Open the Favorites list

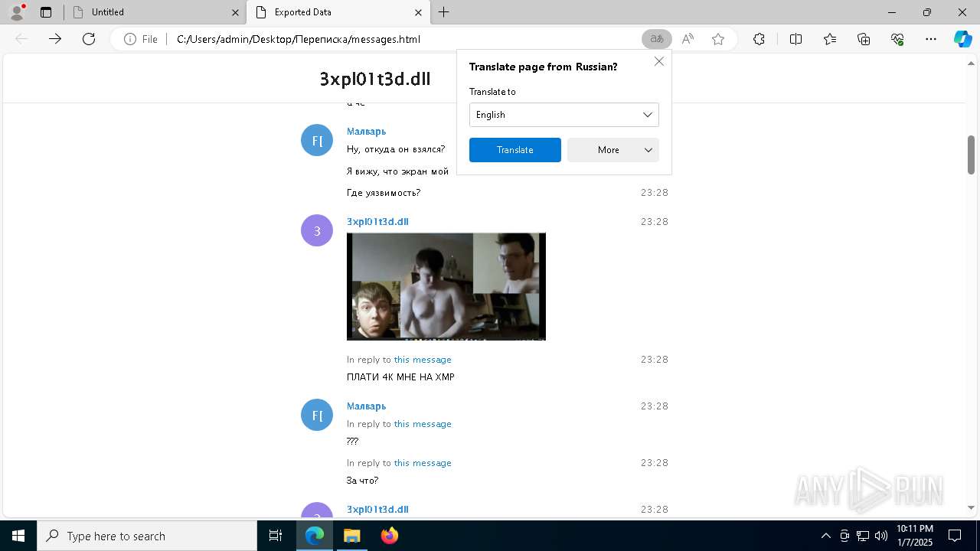830,39
